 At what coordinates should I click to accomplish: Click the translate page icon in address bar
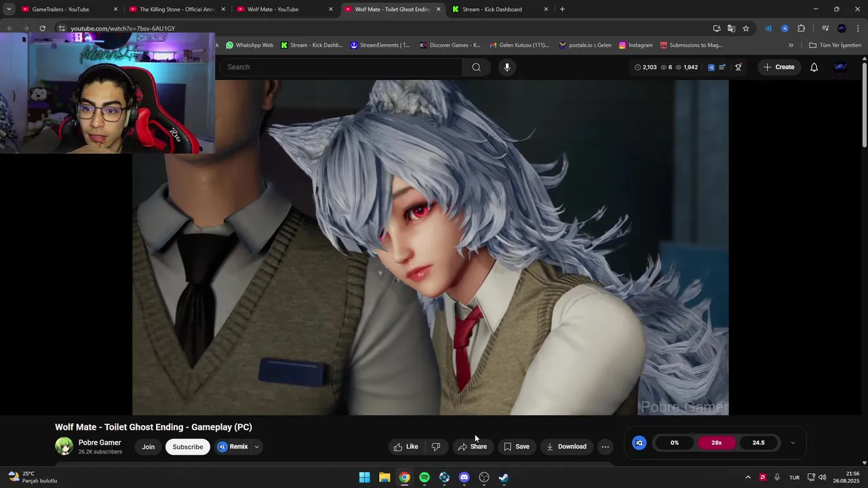pyautogui.click(x=731, y=28)
